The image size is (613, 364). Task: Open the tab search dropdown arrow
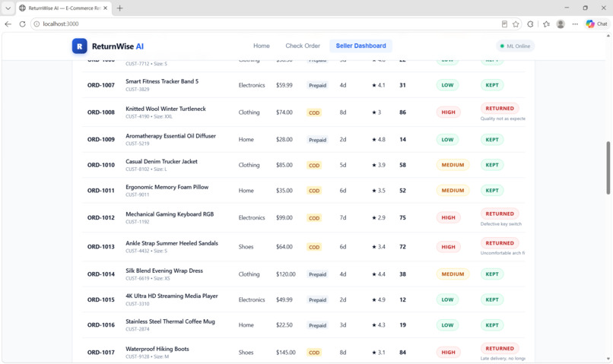pyautogui.click(x=8, y=8)
